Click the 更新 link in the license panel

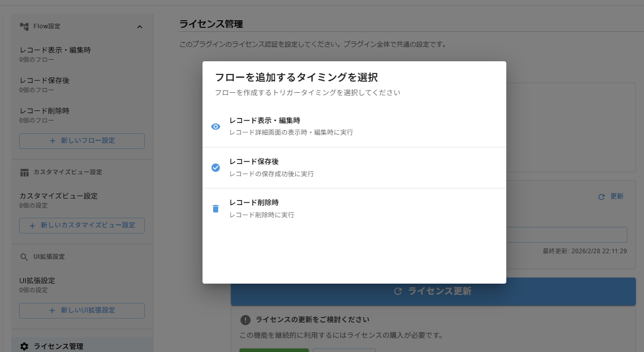(617, 196)
